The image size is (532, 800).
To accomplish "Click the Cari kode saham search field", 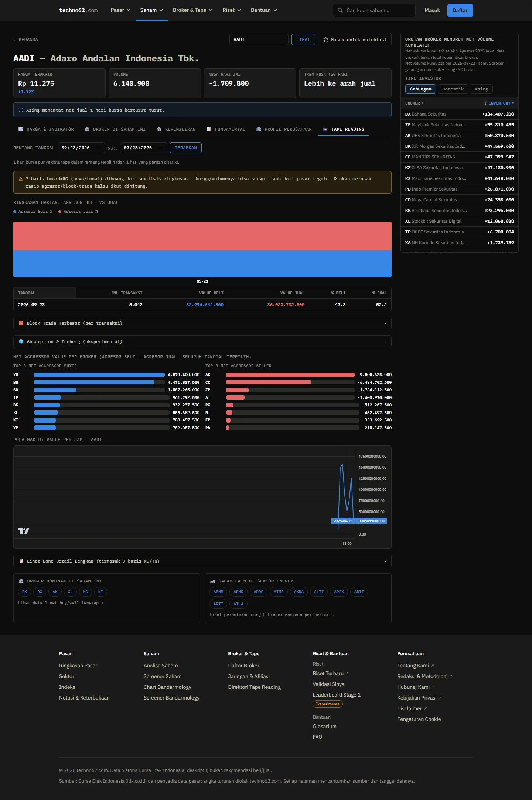I will pos(374,10).
